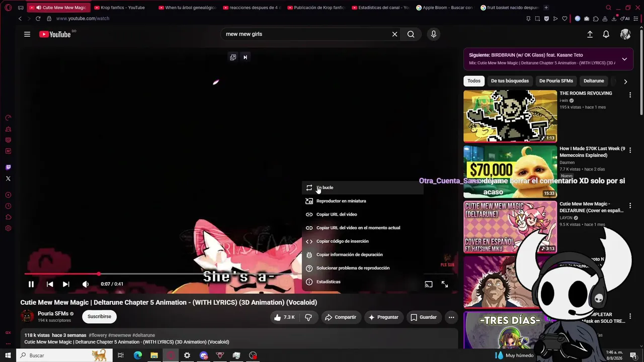This screenshot has width=644, height=362.
Task: Choose 'Copiar información de depuración'
Action: (362, 255)
